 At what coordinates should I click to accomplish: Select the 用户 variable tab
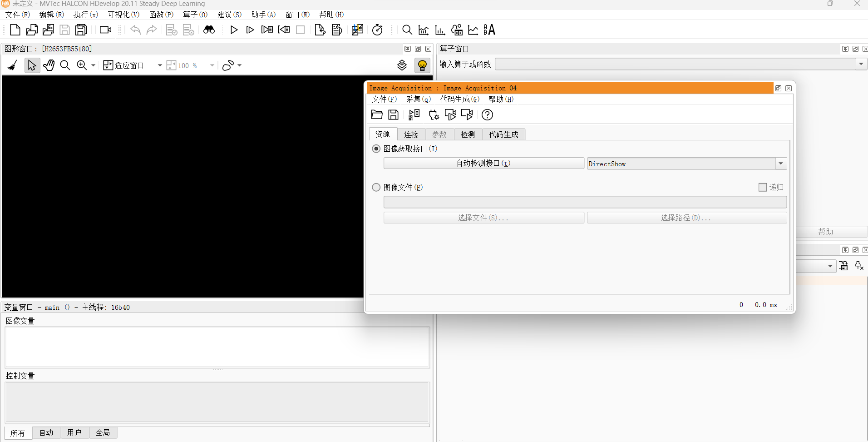pyautogui.click(x=74, y=432)
